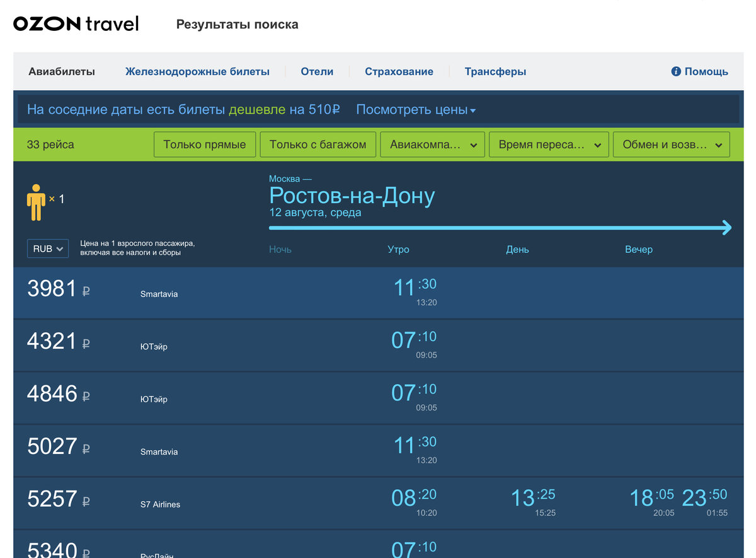Select ЮТэйр flight for 4846 rubles

(x=378, y=398)
